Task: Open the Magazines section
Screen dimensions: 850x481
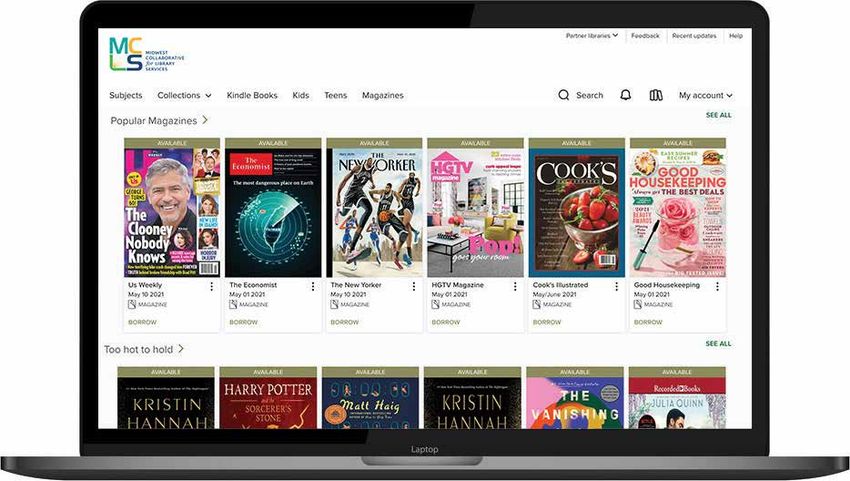Action: [x=383, y=95]
